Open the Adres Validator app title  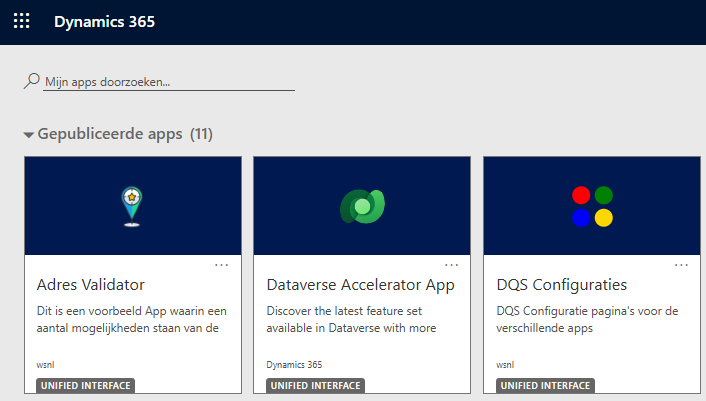[90, 285]
